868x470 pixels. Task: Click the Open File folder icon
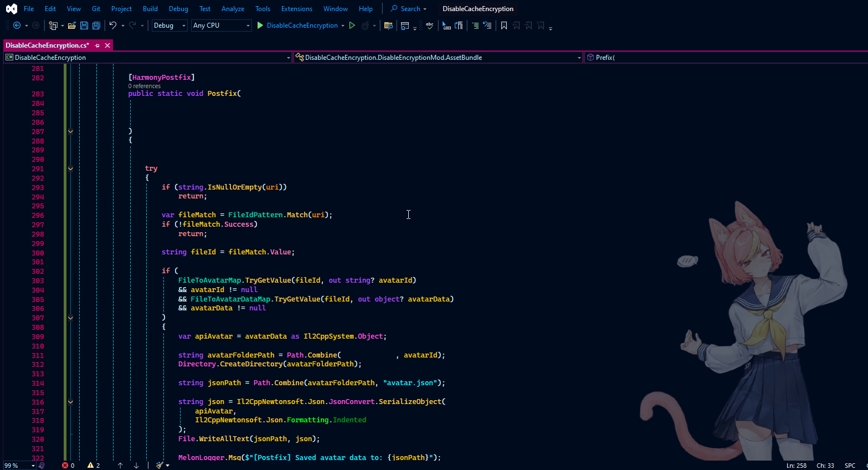[x=72, y=25]
